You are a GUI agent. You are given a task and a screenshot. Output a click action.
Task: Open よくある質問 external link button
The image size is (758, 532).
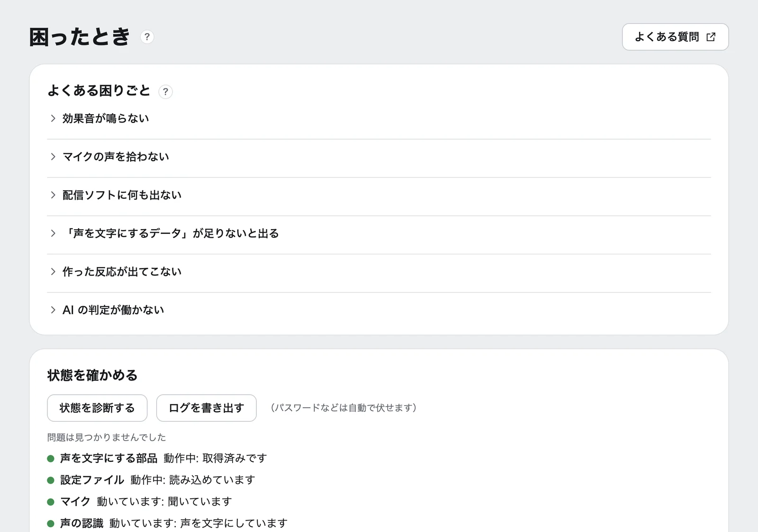tap(675, 37)
